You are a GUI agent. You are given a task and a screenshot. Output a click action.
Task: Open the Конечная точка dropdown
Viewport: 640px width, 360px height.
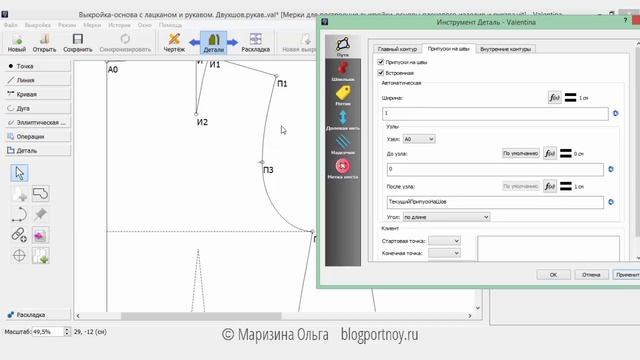pos(444,253)
